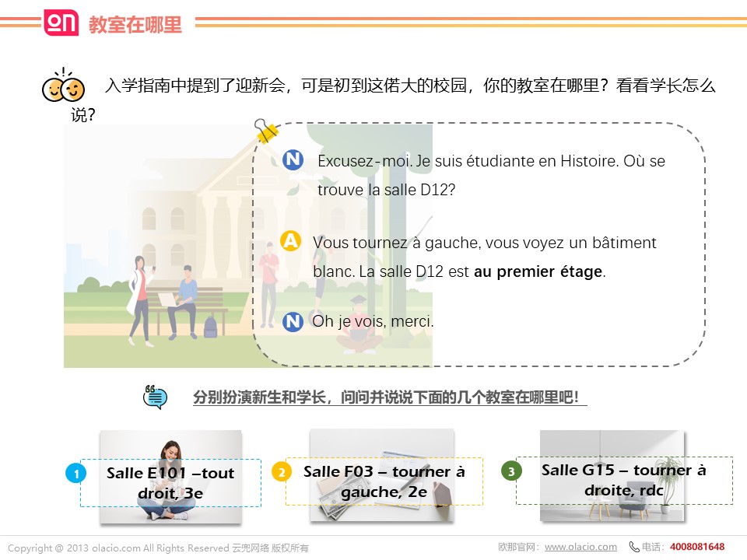Select the yellow number 2 circle
Screen dimensions: 747x560
click(281, 471)
